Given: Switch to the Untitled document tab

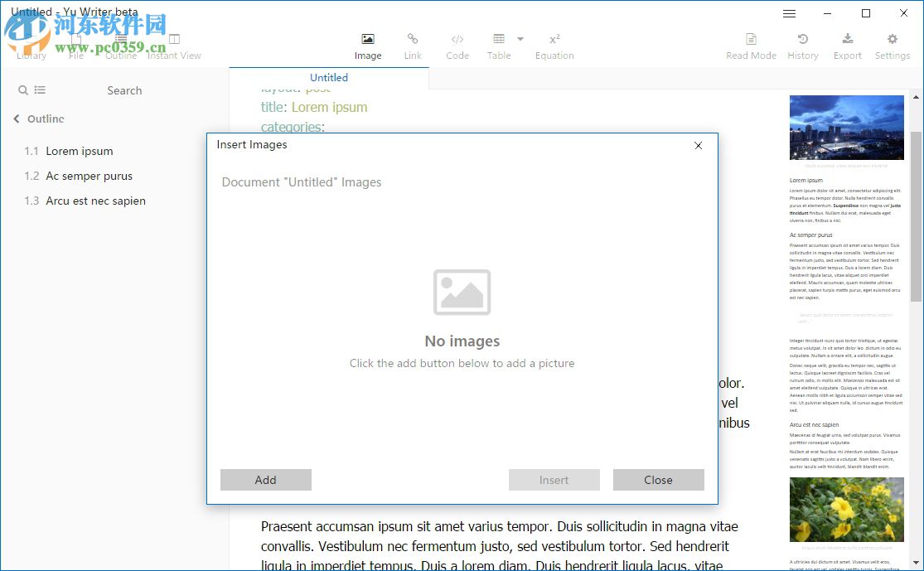Looking at the screenshot, I should pyautogui.click(x=328, y=76).
